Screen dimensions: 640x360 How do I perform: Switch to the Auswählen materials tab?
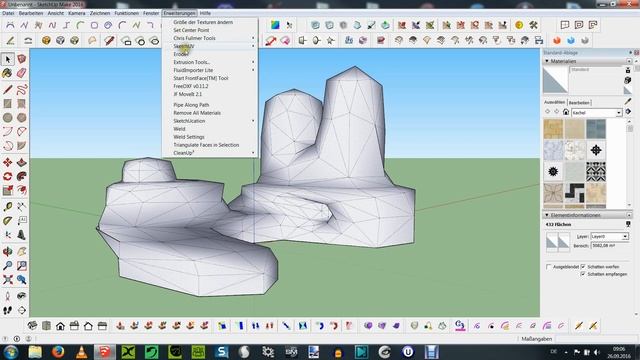coord(554,102)
